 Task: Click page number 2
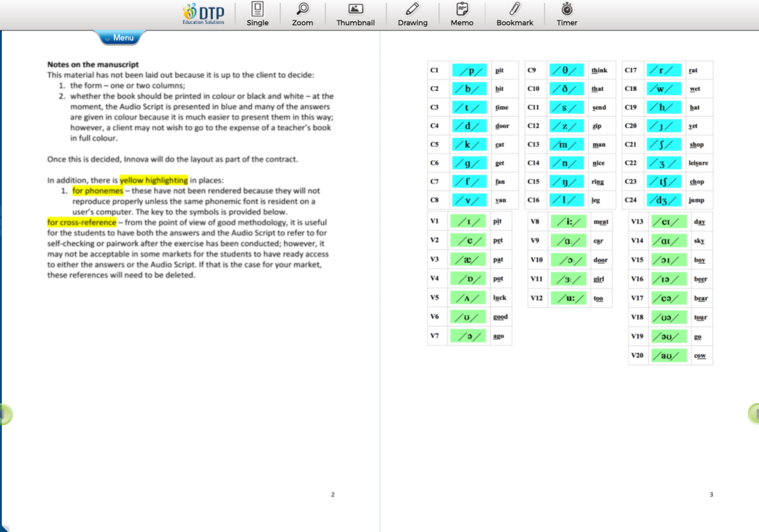pos(333,495)
